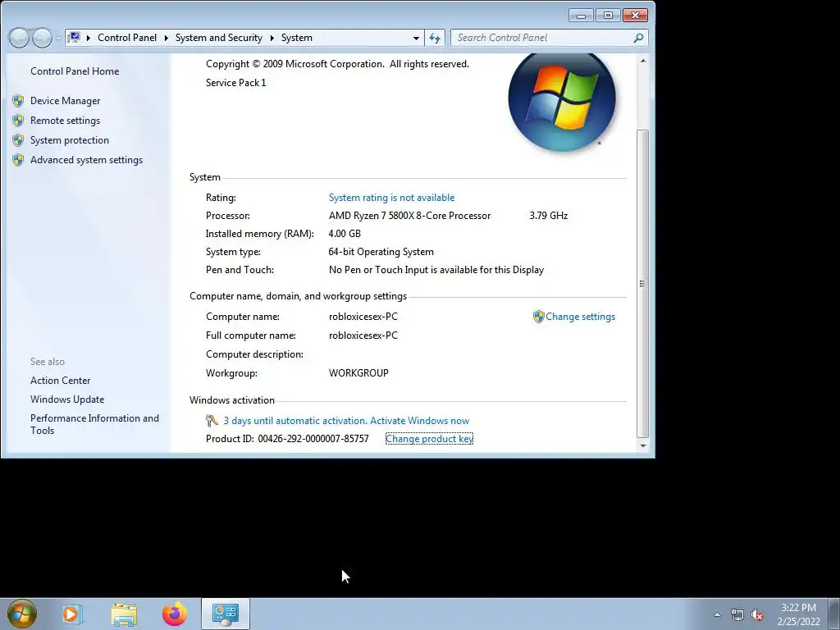
Task: Close the System window
Action: tap(636, 16)
